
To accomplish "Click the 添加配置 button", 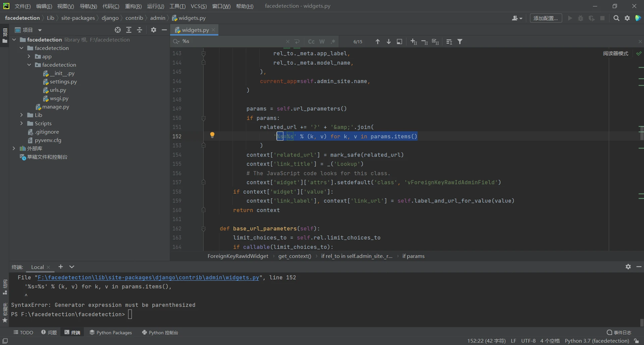I will click(x=546, y=18).
